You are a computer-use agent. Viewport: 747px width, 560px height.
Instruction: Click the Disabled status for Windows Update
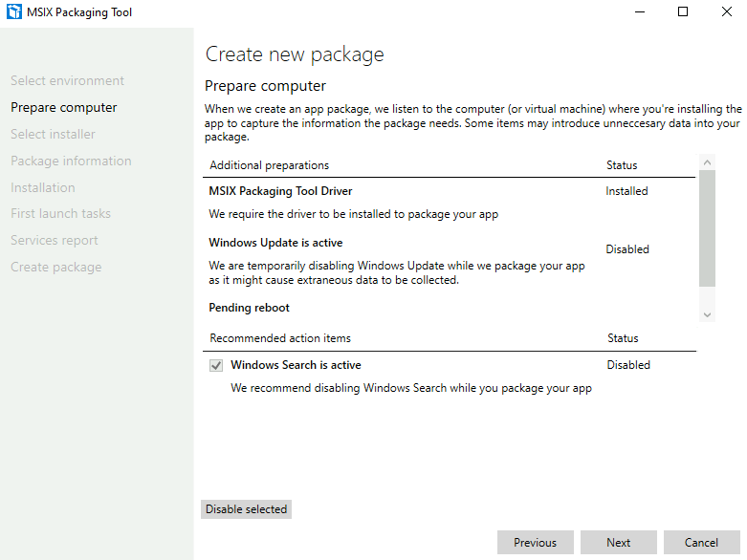[627, 249]
